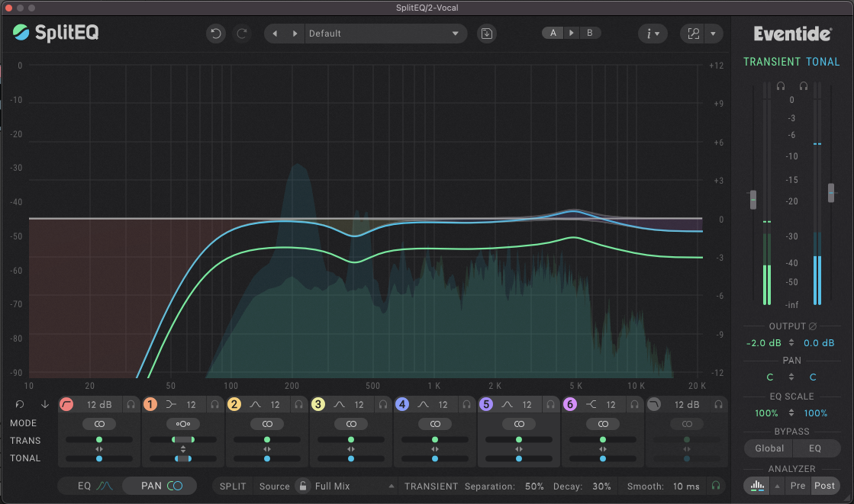854x504 pixels.
Task: Switch to the PAN view tab
Action: tap(160, 486)
